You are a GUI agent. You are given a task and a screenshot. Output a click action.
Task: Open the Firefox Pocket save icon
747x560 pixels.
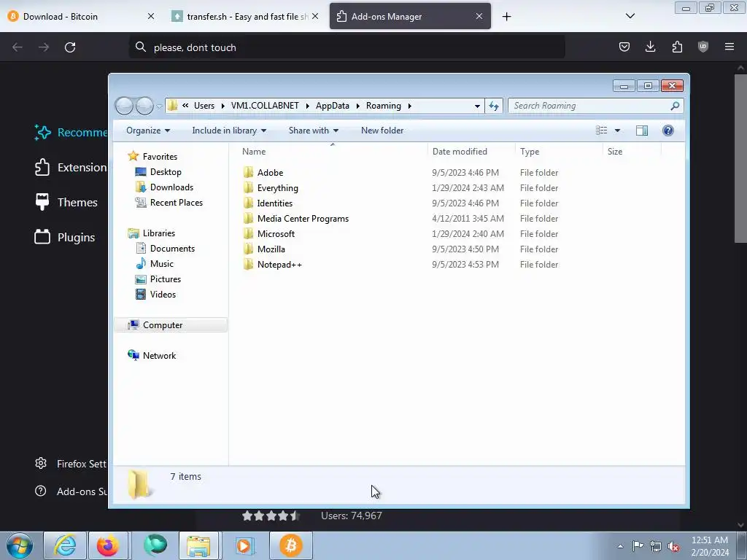[624, 47]
